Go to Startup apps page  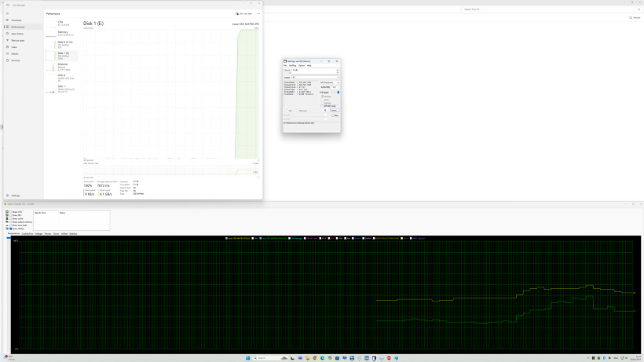point(17,40)
